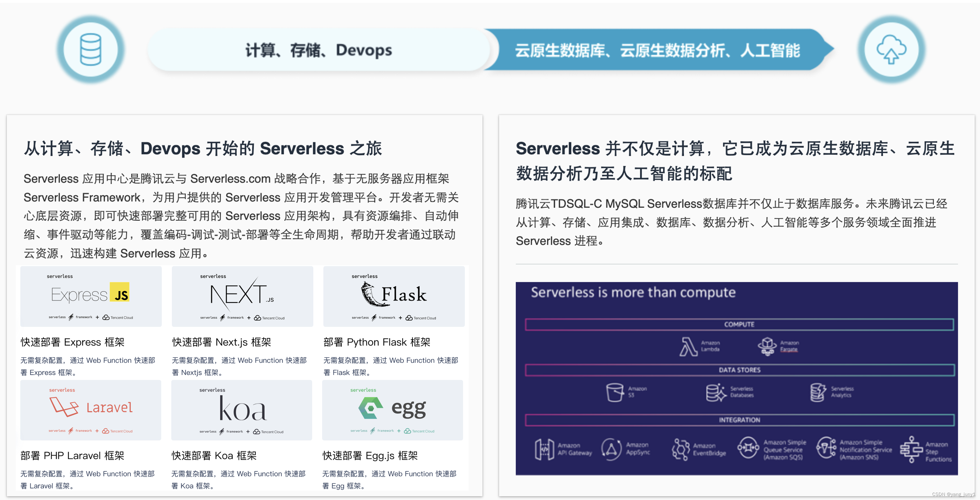Click the database cylinder icon
Screen dimensions: 980x500
(90, 50)
